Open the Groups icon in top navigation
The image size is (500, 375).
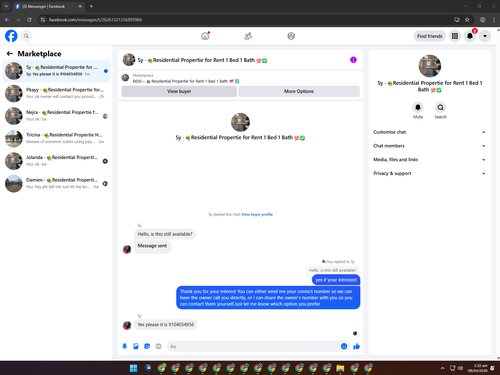coord(291,36)
